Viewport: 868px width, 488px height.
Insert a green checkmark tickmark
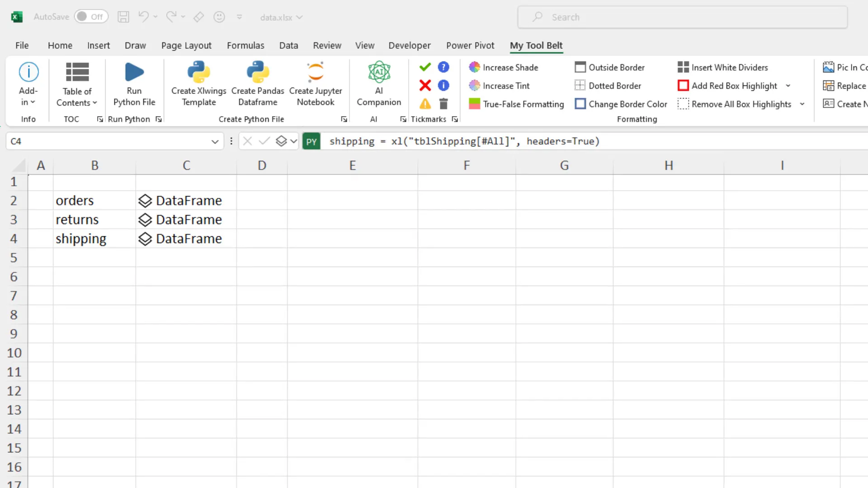(x=425, y=66)
